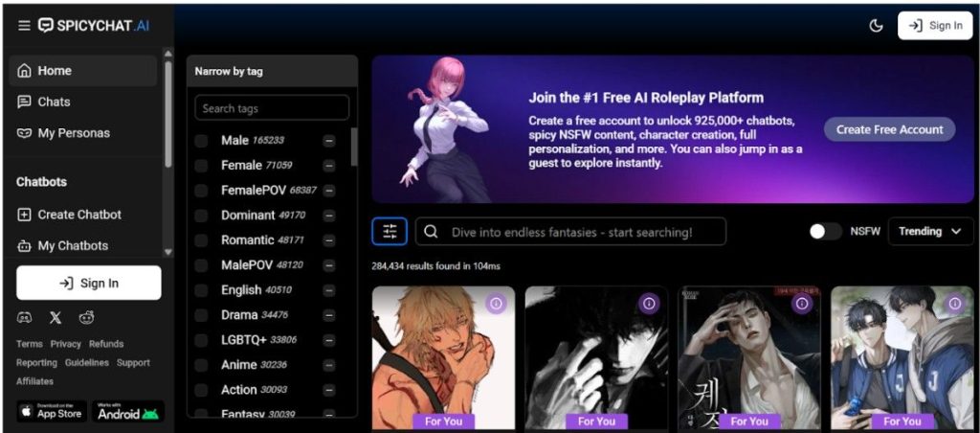
Task: Show info for the blond character card
Action: click(497, 304)
